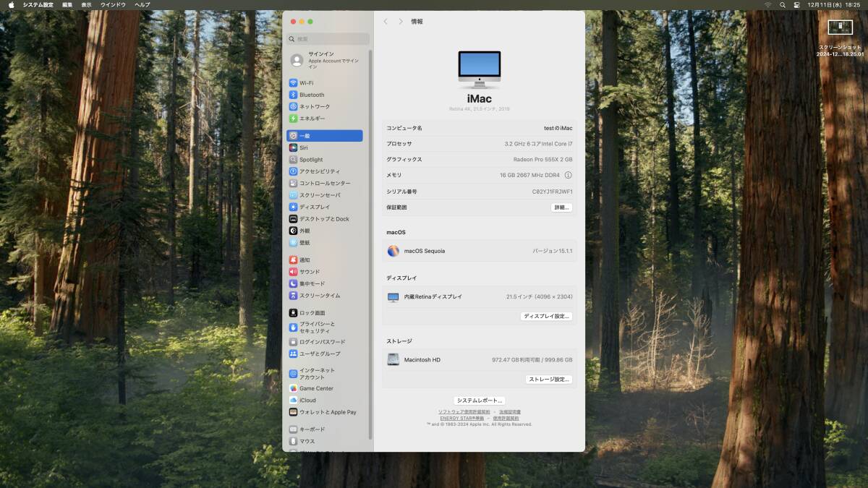
Task: Open the 表示 menu in menu bar
Action: coord(86,5)
